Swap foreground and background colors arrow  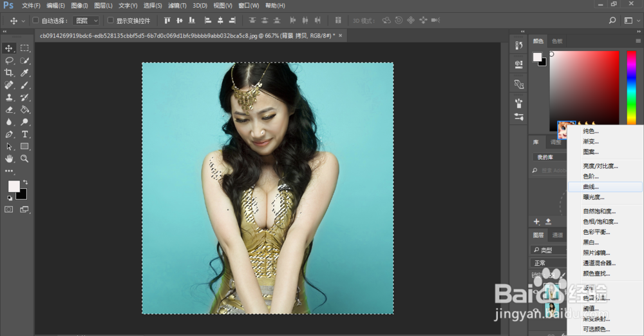tap(26, 182)
